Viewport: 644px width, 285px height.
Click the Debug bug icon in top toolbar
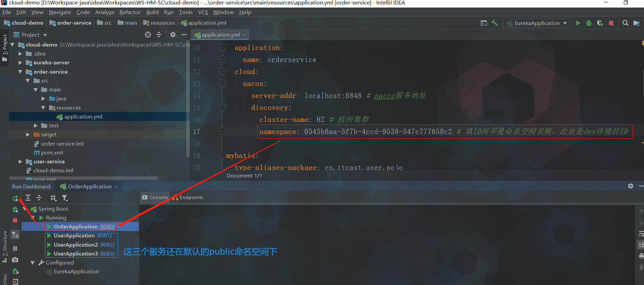pos(589,23)
